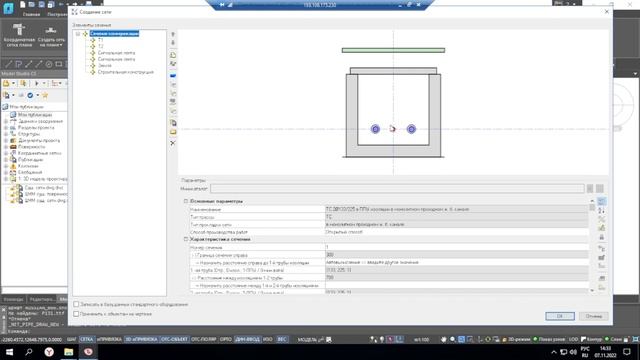
Task: Open File Explorer from taskbar
Action: tap(69, 352)
